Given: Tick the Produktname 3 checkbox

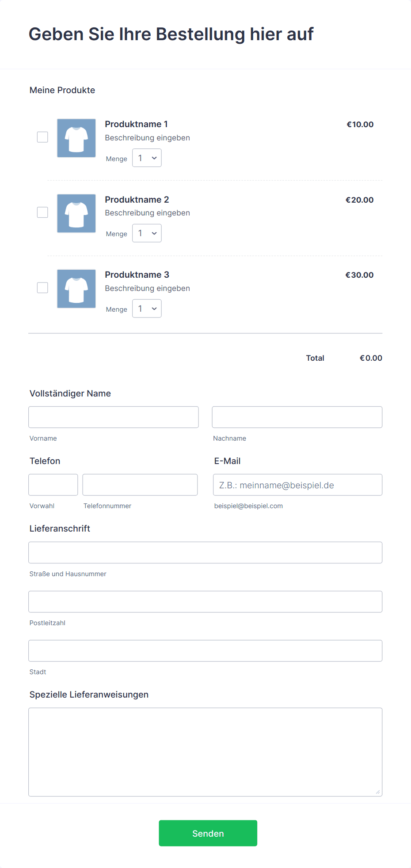Looking at the screenshot, I should (42, 288).
